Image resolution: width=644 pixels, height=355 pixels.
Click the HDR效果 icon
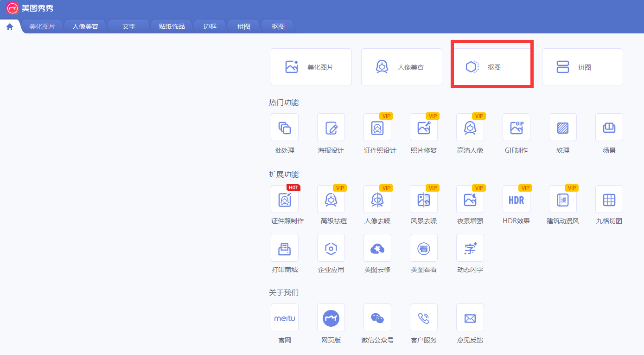point(516,200)
